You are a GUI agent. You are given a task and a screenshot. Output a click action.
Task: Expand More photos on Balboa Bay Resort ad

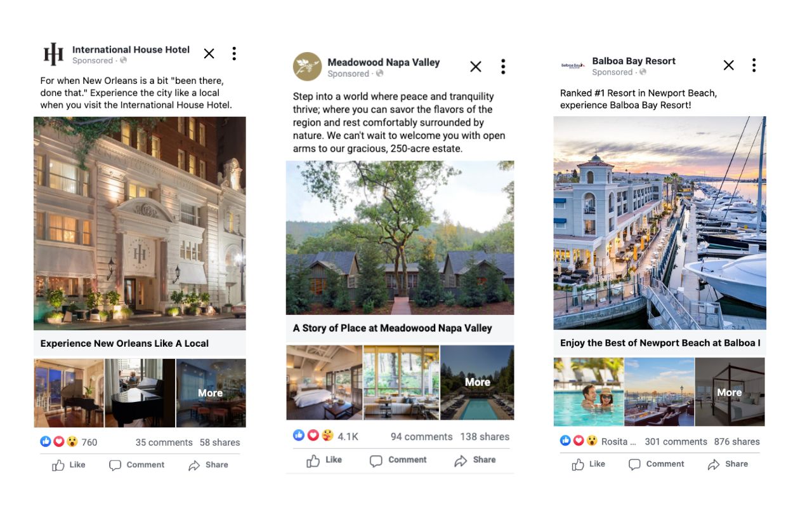pos(730,392)
